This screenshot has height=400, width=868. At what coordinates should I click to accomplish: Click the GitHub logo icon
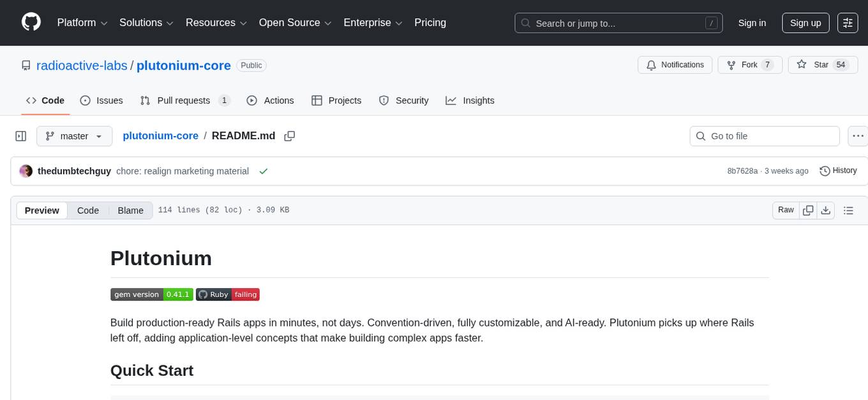pyautogui.click(x=31, y=22)
